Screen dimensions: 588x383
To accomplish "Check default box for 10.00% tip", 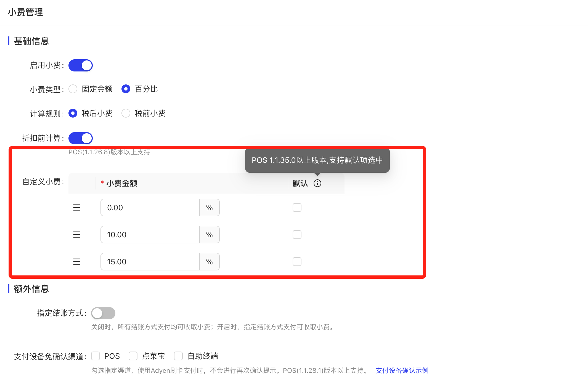I will 297,235.
